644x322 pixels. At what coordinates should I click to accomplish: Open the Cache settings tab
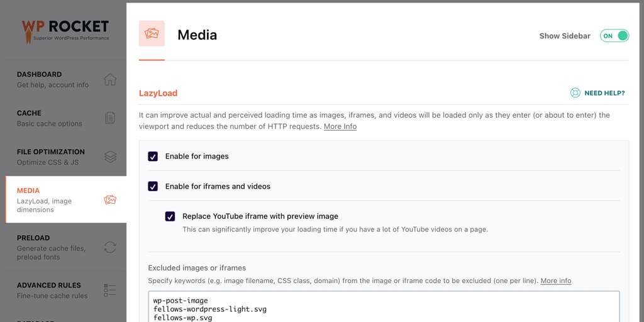[65, 118]
